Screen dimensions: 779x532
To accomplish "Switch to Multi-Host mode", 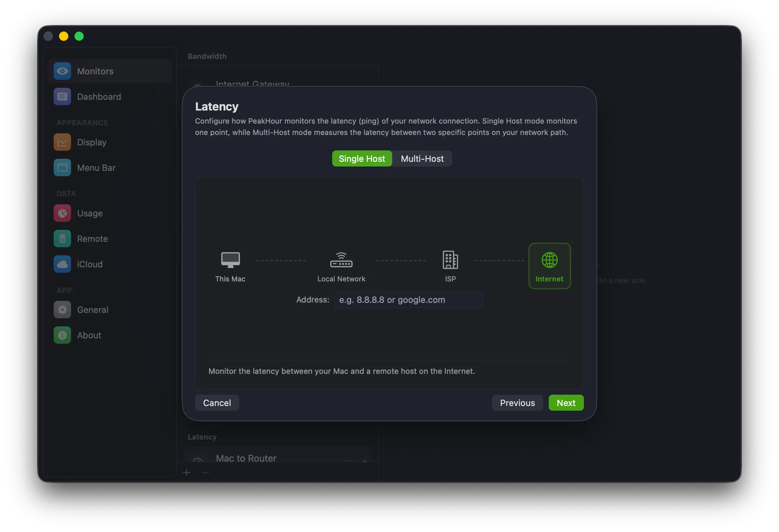I will [x=422, y=158].
